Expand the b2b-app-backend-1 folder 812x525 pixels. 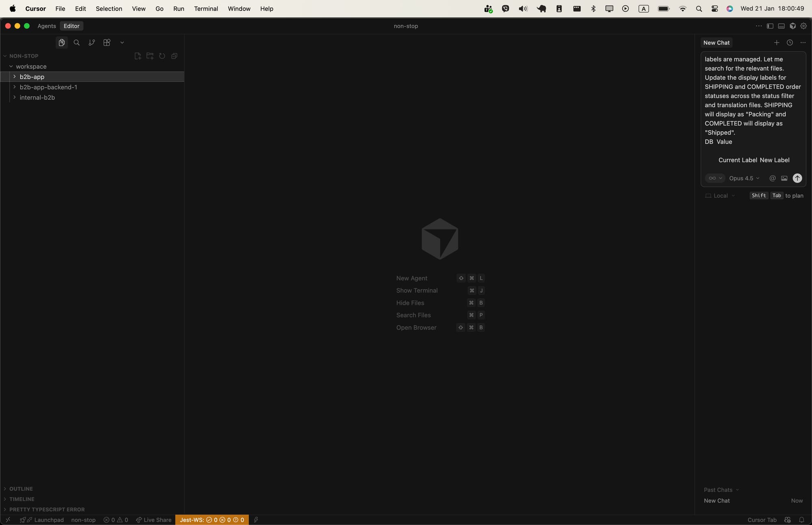tap(48, 87)
